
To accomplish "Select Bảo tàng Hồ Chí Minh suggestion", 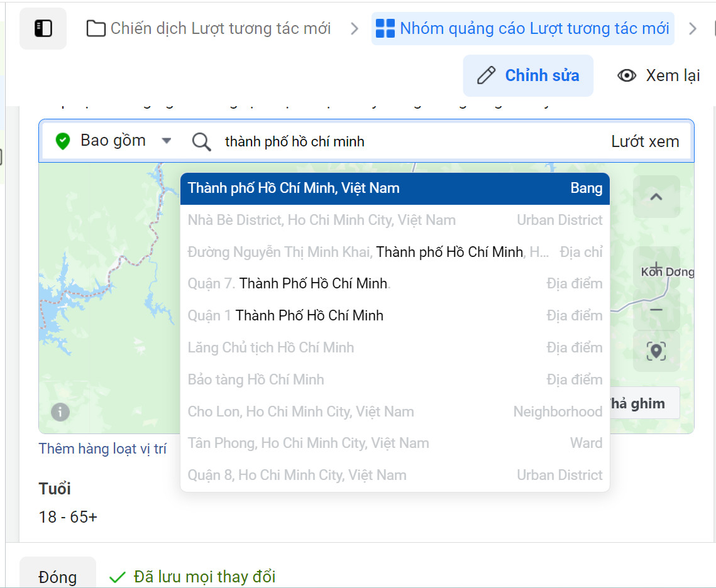I will coord(395,379).
